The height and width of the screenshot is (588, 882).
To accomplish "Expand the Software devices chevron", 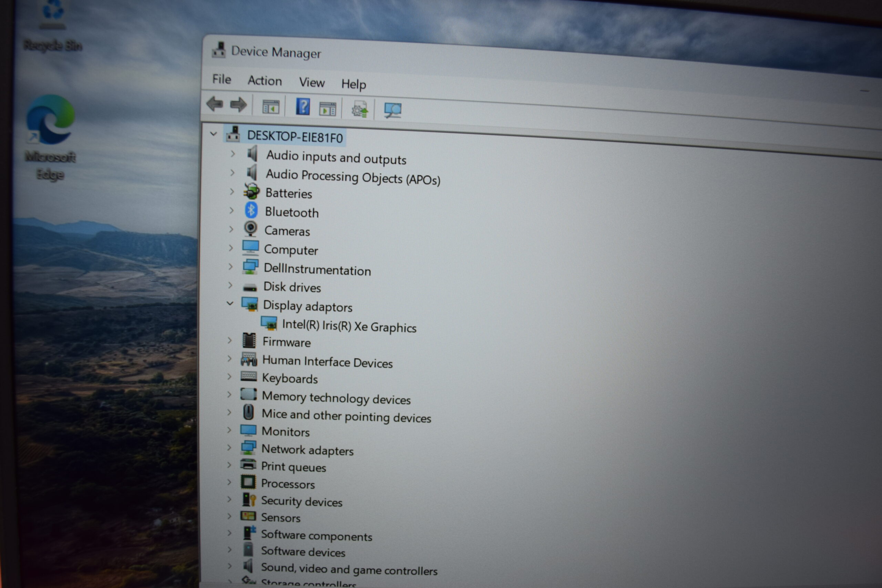I will pyautogui.click(x=229, y=549).
